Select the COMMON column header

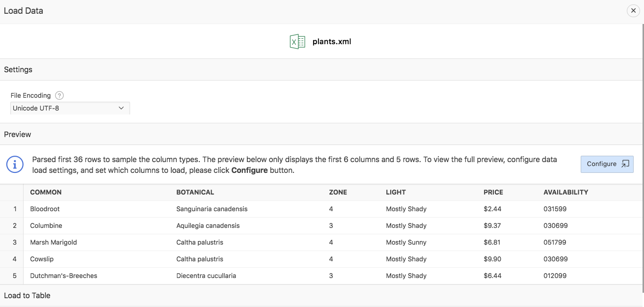point(46,192)
